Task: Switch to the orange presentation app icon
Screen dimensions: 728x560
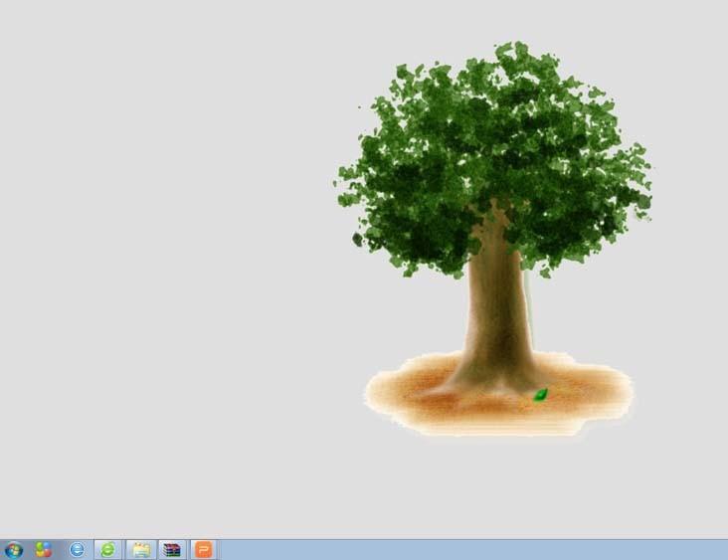Action: click(x=203, y=549)
